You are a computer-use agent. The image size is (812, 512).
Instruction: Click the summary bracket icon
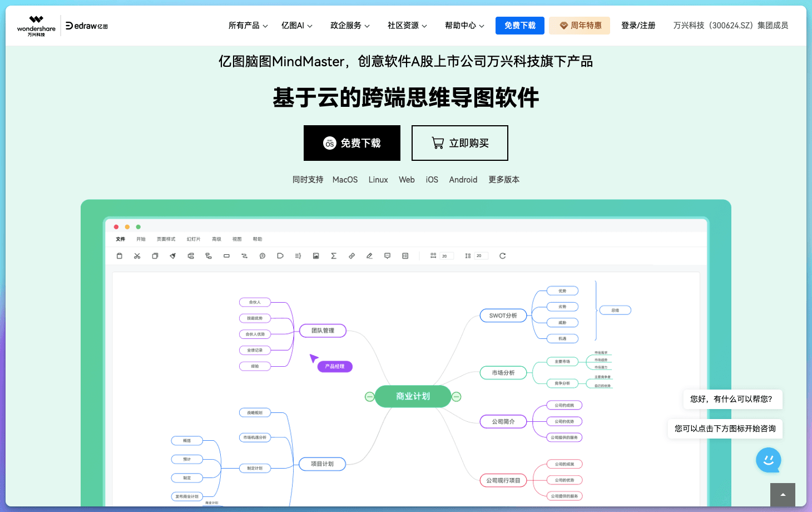pyautogui.click(x=298, y=256)
